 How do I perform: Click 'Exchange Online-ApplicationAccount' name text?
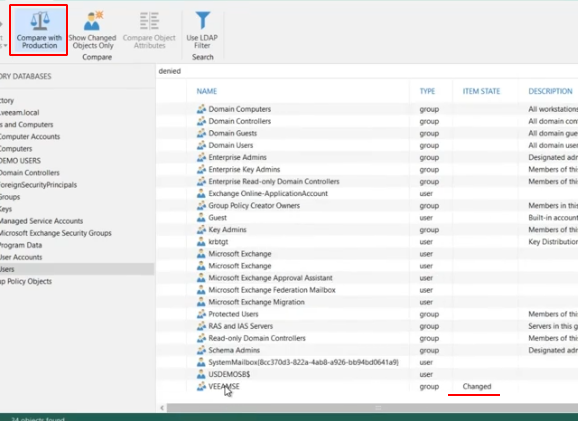(268, 194)
